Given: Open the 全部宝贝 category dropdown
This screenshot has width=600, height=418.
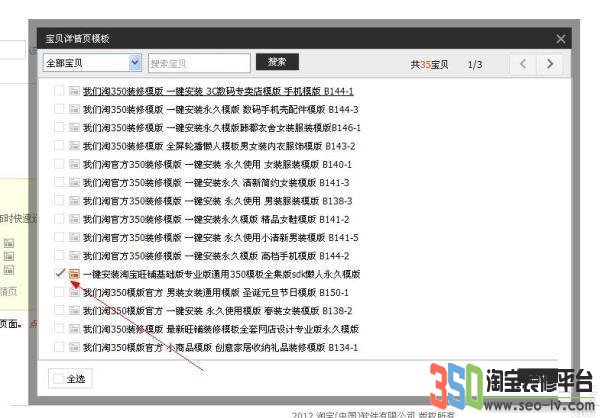Looking at the screenshot, I should (x=92, y=63).
